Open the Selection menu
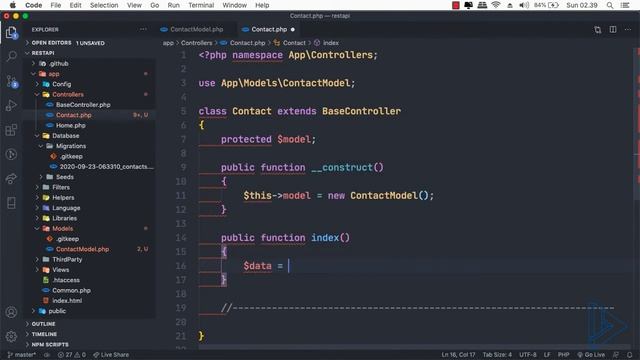This screenshot has width=640, height=360. point(104,5)
